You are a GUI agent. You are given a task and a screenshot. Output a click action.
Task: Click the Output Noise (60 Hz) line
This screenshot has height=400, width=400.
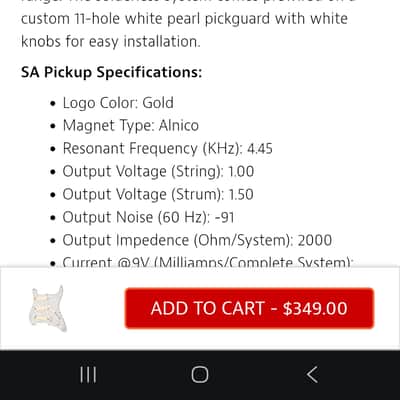point(149,217)
